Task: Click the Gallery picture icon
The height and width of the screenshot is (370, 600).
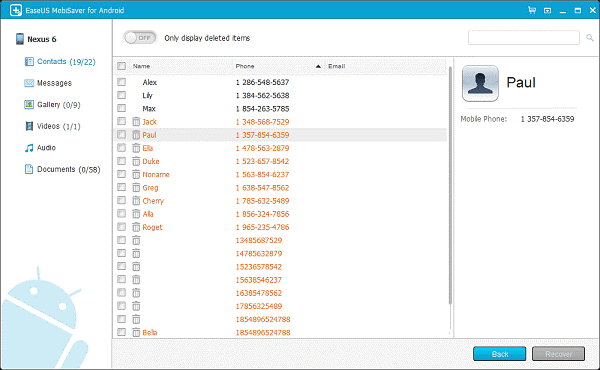Action: click(x=29, y=104)
